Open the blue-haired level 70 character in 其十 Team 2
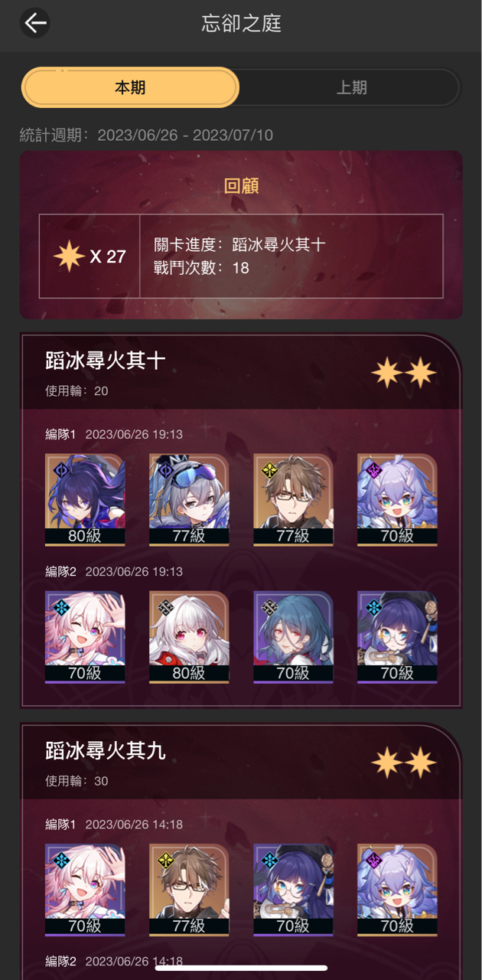 coord(293,637)
